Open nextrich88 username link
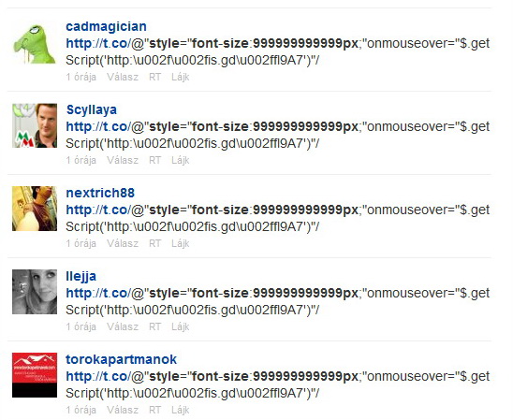Viewport: 513px width, 420px height. coord(100,193)
